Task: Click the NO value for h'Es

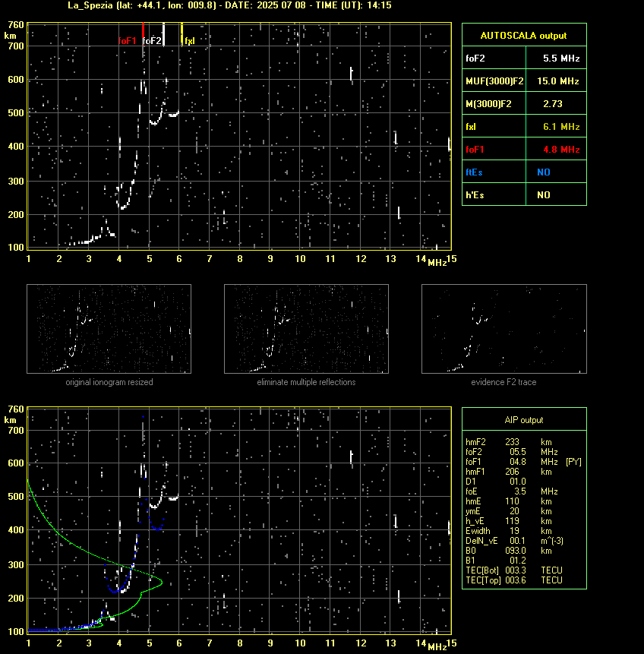Action: [544, 194]
